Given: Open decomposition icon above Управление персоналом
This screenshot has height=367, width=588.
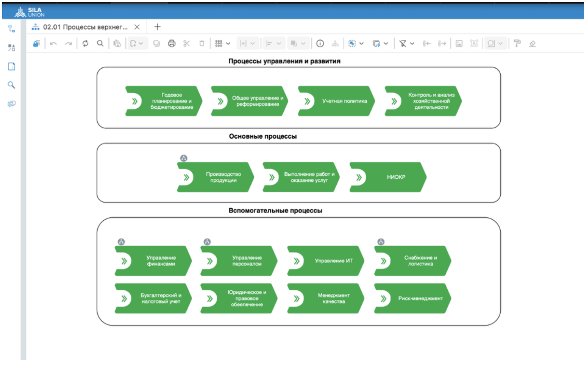Looking at the screenshot, I should [207, 242].
